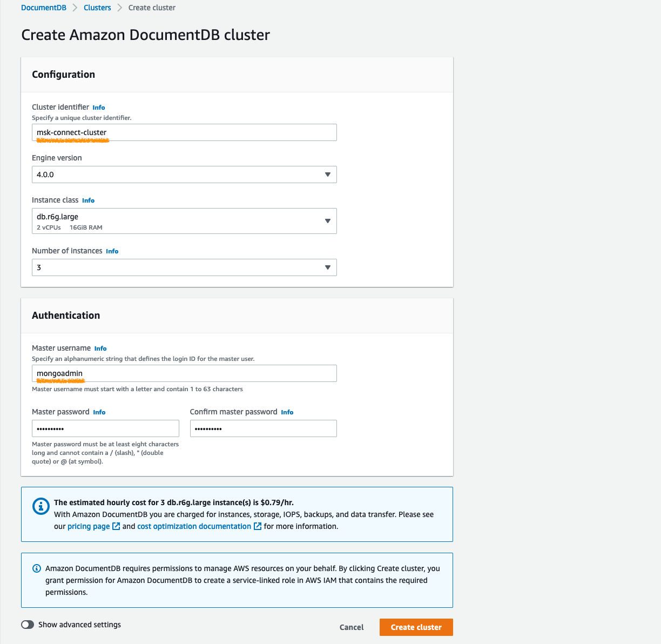Click the breadcrumb chevron after DocumentDB
This screenshot has width=661, height=644.
coord(75,8)
